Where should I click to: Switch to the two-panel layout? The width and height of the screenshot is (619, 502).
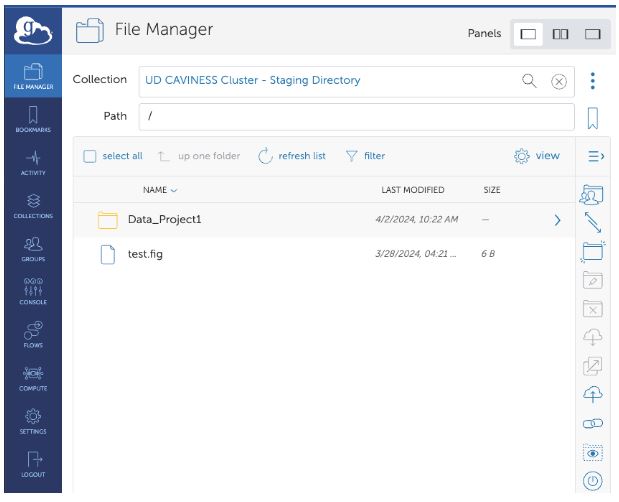(560, 34)
